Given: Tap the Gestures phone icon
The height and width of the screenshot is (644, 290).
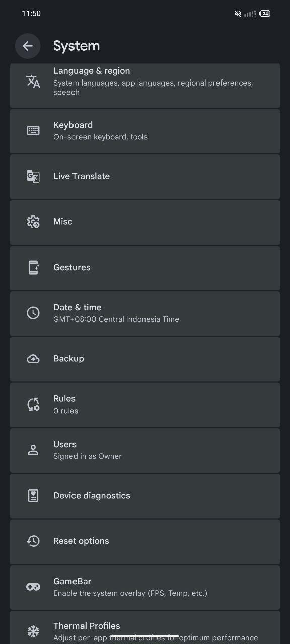Looking at the screenshot, I should click(x=33, y=267).
